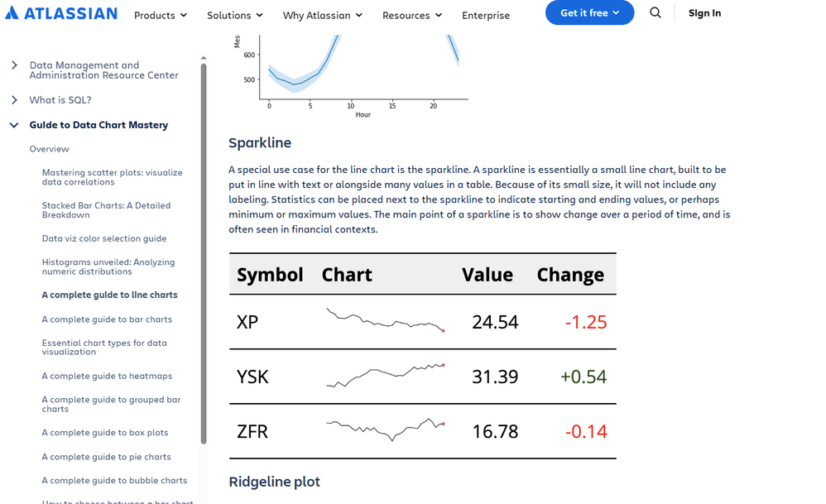
Task: Open the Resources menu
Action: pyautogui.click(x=412, y=15)
